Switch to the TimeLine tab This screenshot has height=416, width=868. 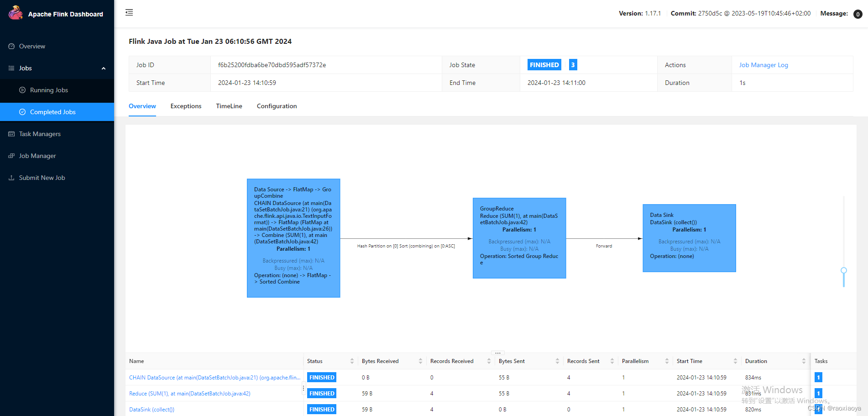coord(229,106)
